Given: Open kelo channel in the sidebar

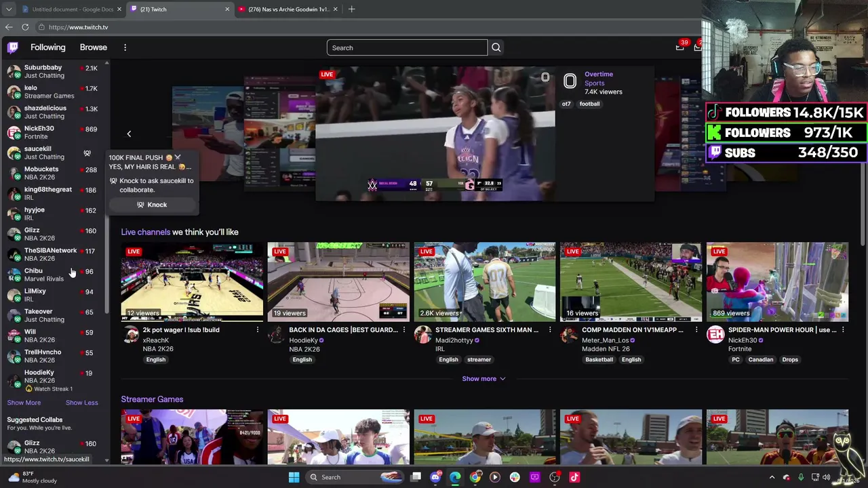Looking at the screenshot, I should click(x=53, y=91).
